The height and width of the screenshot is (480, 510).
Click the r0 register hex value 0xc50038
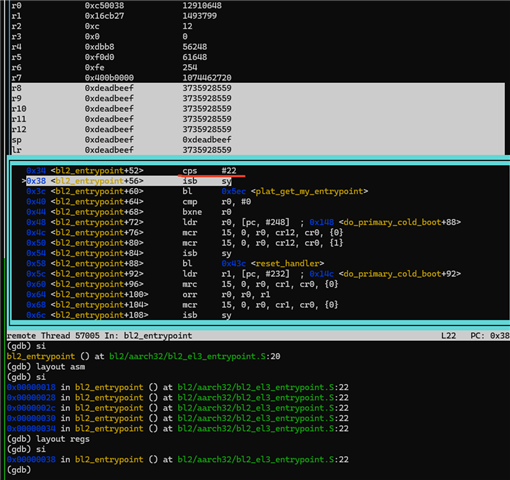pyautogui.click(x=104, y=6)
